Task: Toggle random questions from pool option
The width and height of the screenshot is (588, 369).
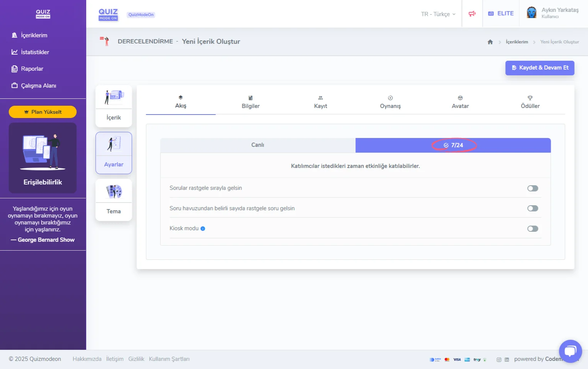Action: pyautogui.click(x=533, y=208)
